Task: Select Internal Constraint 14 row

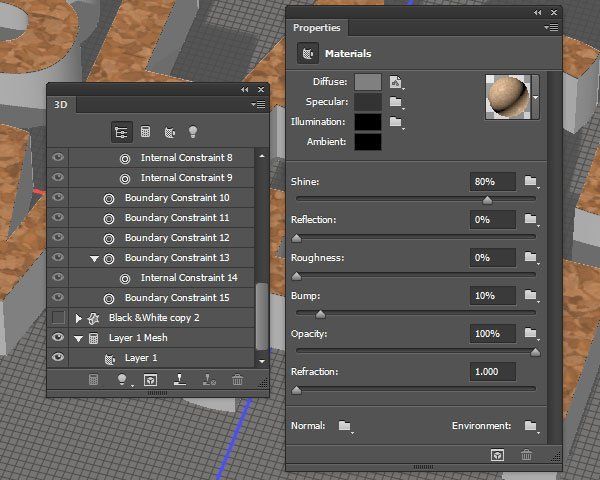Action: coord(161,278)
